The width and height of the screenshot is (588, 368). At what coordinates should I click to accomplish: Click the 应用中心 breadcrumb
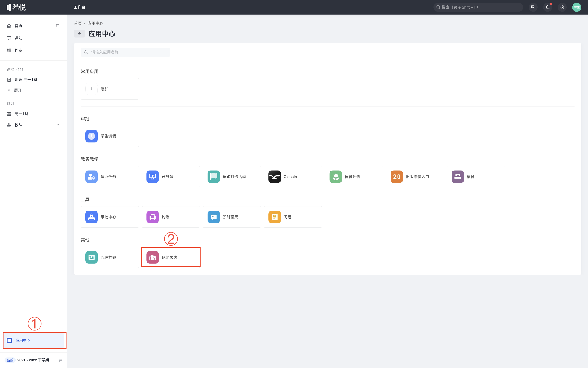pos(95,23)
